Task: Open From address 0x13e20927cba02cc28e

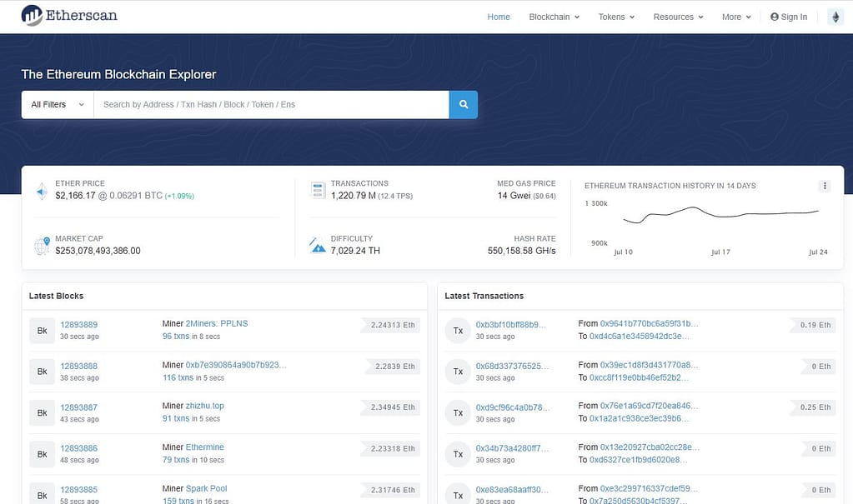Action: tap(650, 447)
